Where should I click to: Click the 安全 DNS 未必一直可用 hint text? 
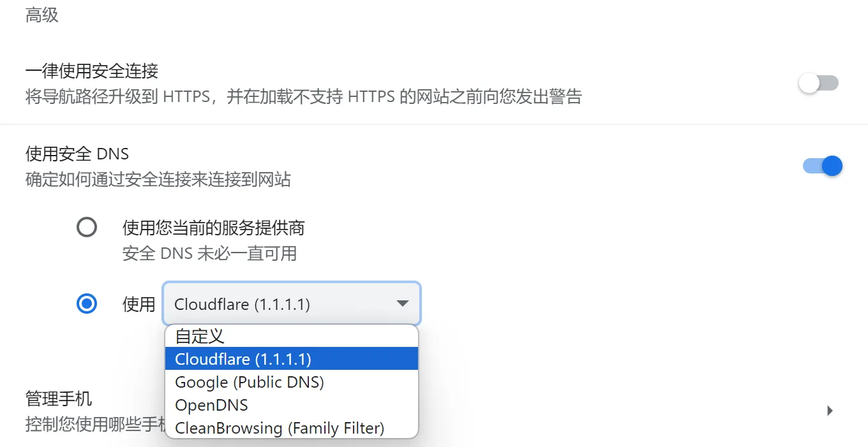click(209, 253)
